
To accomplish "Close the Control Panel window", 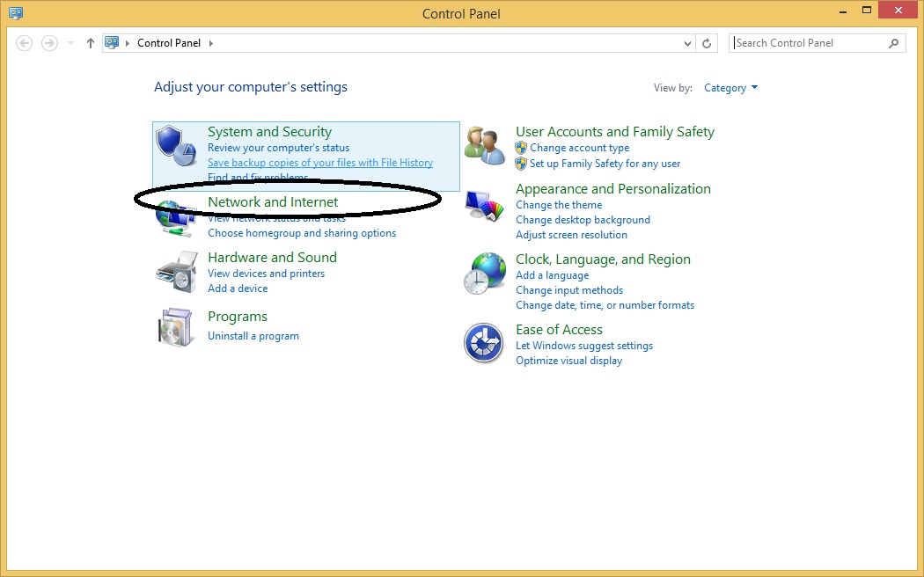I will (x=898, y=10).
